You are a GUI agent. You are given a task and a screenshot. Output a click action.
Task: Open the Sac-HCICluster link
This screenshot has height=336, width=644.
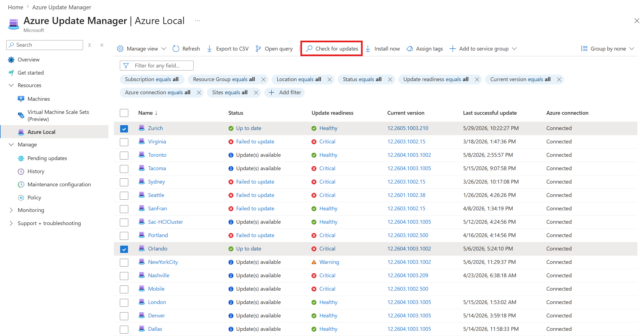coord(165,222)
